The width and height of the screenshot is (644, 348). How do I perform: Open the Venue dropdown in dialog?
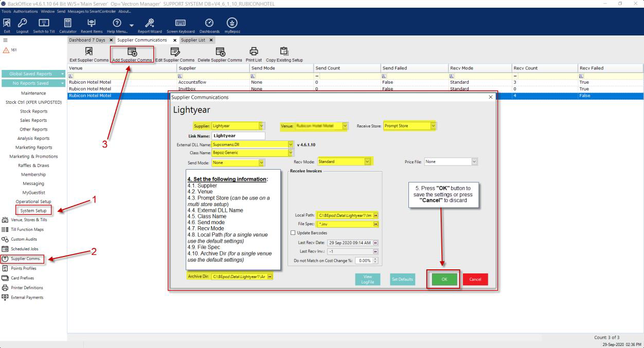(345, 125)
